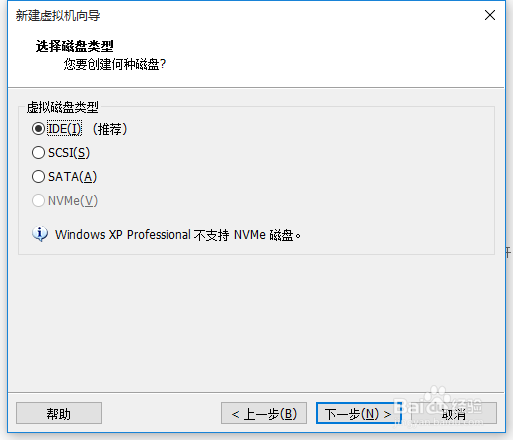Click the 选择磁盘类型 heading

[75, 46]
